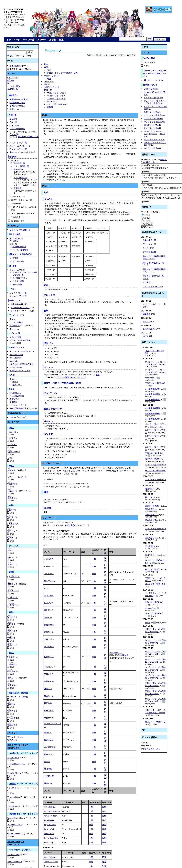The image size is (182, 868).
Task: Expand the 実況ゲームタイトル一覧 section
Action: [x=9, y=200]
